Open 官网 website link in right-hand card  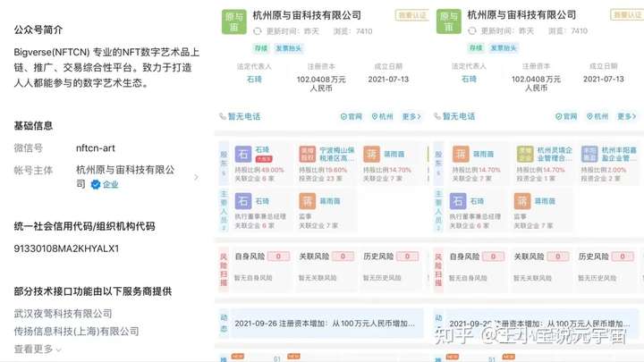coord(566,116)
